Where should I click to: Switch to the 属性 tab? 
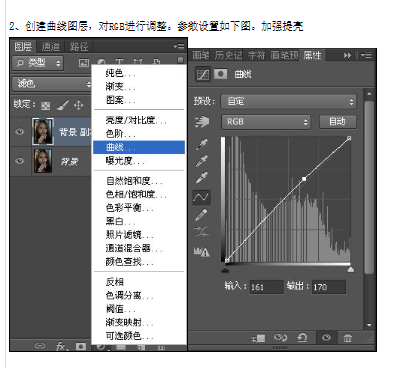(312, 55)
